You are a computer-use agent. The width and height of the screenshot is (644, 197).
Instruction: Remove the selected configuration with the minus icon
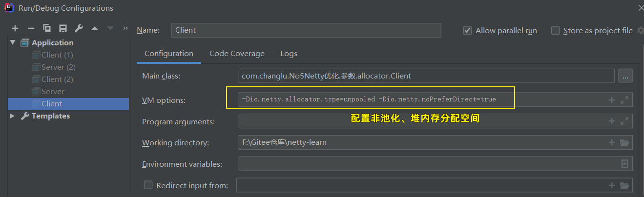31,28
